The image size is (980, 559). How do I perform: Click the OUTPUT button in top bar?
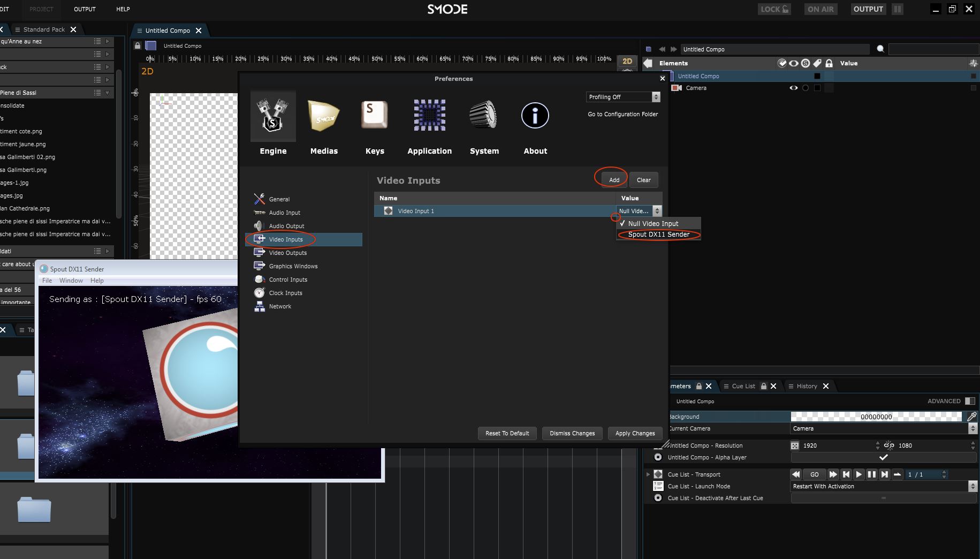868,9
